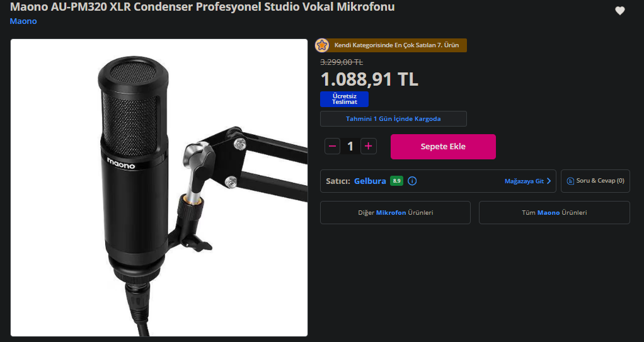Decrease quantity with minus button
644x342 pixels.
click(332, 146)
